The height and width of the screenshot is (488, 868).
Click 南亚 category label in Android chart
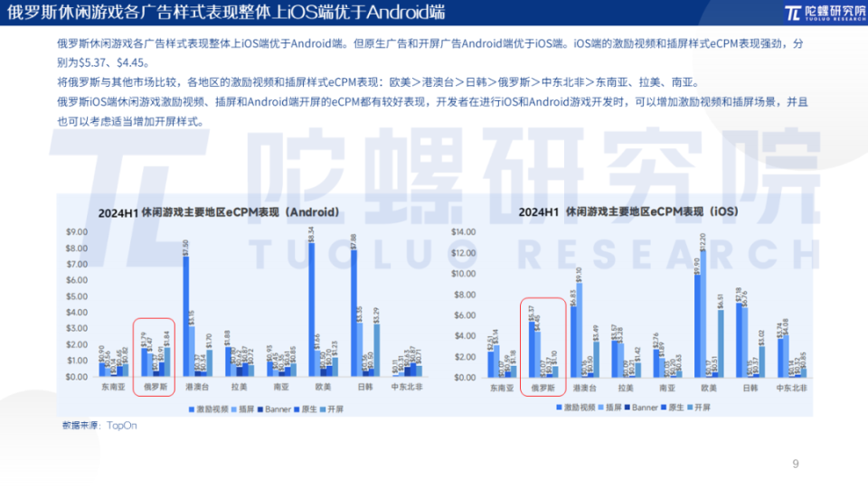click(281, 387)
